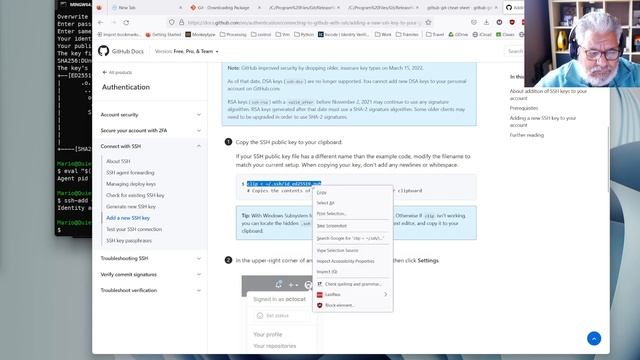Choose Print Selection in the context menu

[x=353, y=213]
